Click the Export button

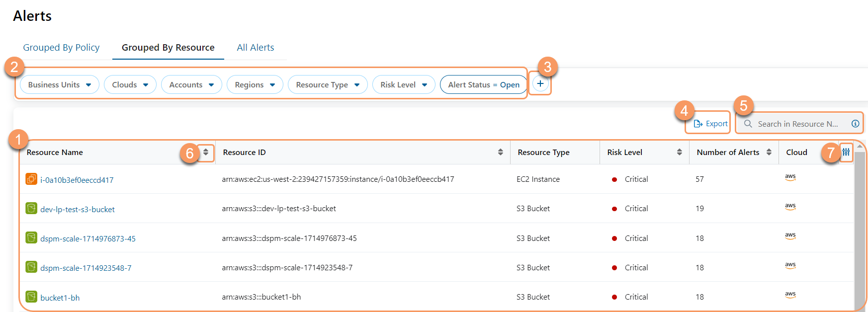710,124
